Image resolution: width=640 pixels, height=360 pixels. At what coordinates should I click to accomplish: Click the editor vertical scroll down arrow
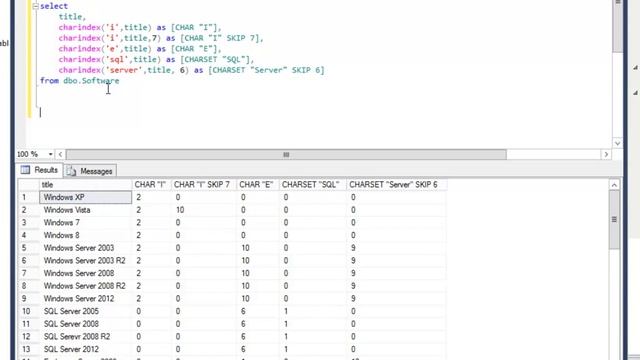tap(617, 143)
